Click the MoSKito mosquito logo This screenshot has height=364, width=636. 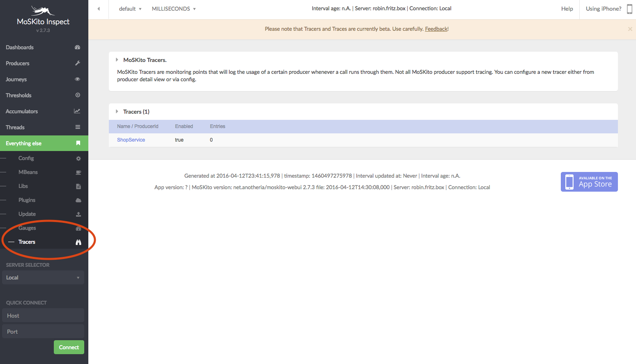[x=43, y=10]
